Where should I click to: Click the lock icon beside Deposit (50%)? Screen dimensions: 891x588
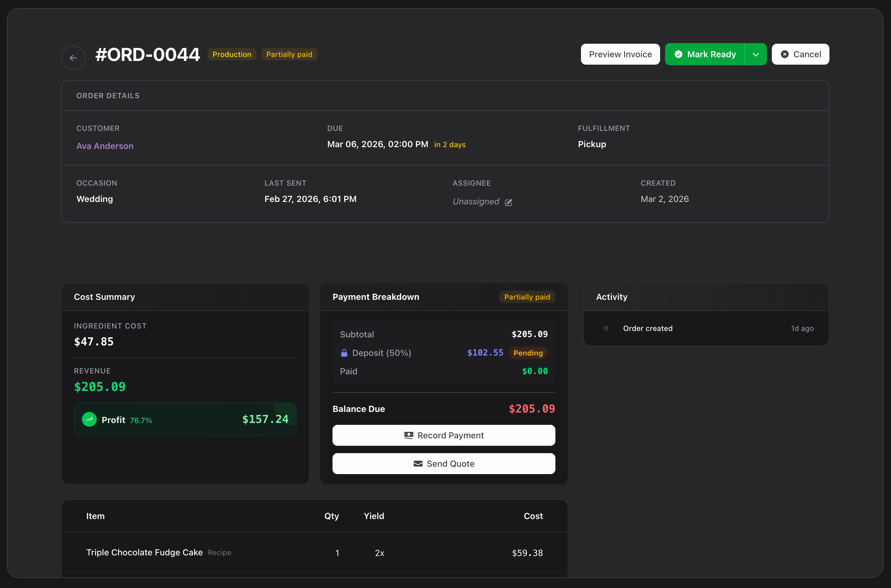tap(344, 353)
